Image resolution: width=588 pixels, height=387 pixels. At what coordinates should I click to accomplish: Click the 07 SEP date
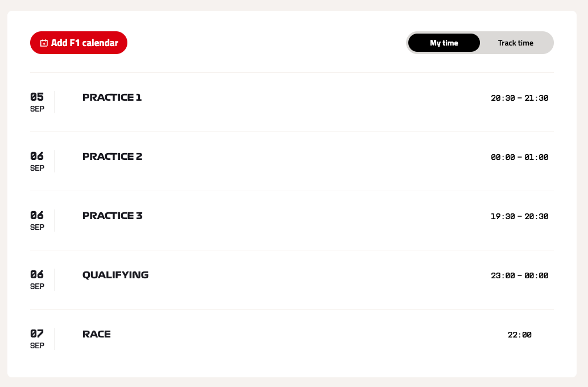pyautogui.click(x=37, y=339)
